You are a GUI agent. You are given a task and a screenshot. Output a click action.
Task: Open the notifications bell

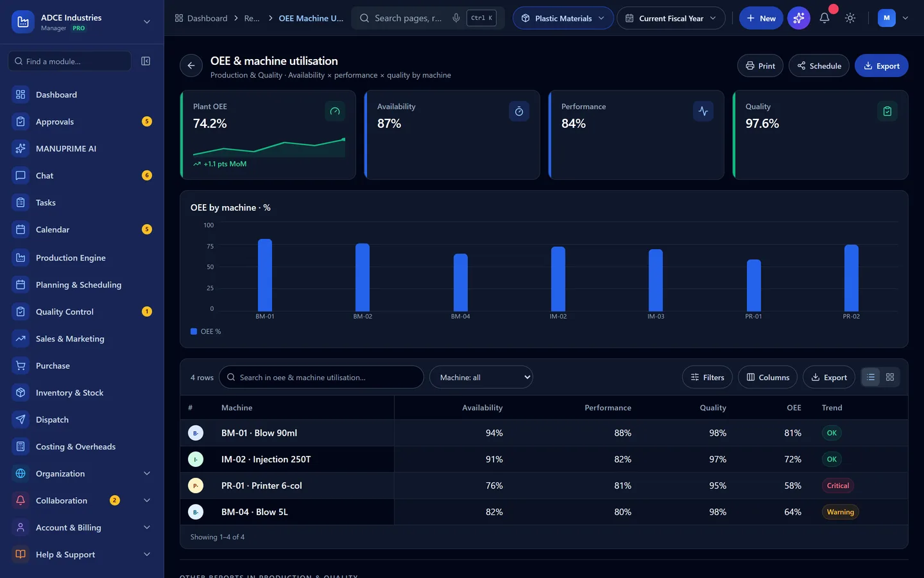(825, 18)
